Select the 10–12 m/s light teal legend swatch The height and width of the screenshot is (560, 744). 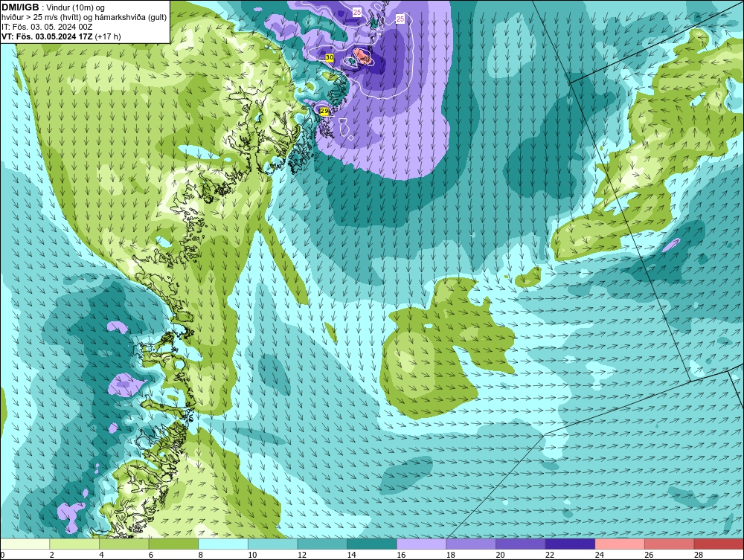click(x=273, y=544)
